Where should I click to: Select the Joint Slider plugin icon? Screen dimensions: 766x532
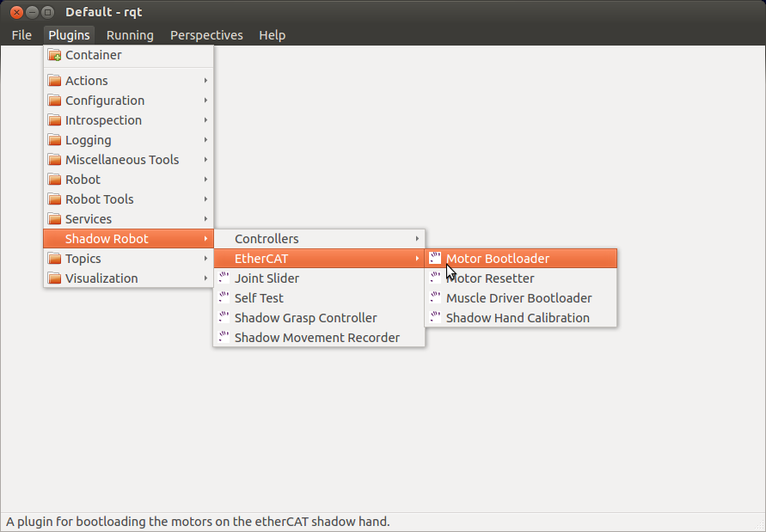[224, 278]
